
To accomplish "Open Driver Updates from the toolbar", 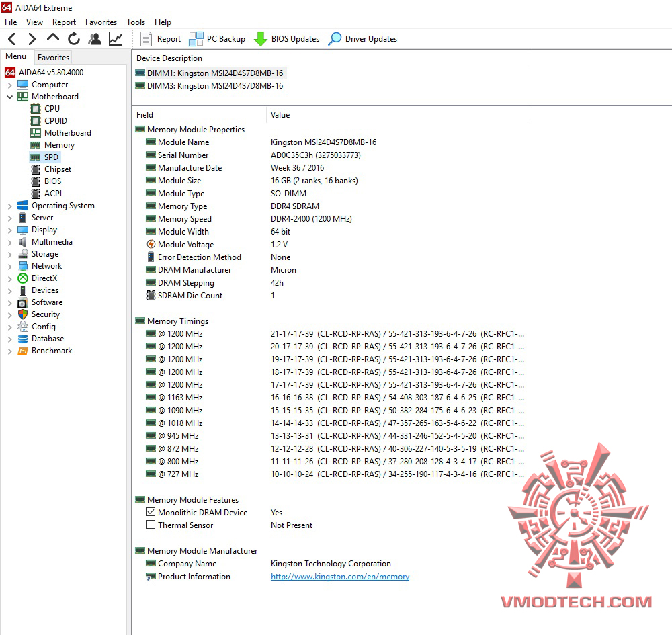I will click(x=363, y=39).
